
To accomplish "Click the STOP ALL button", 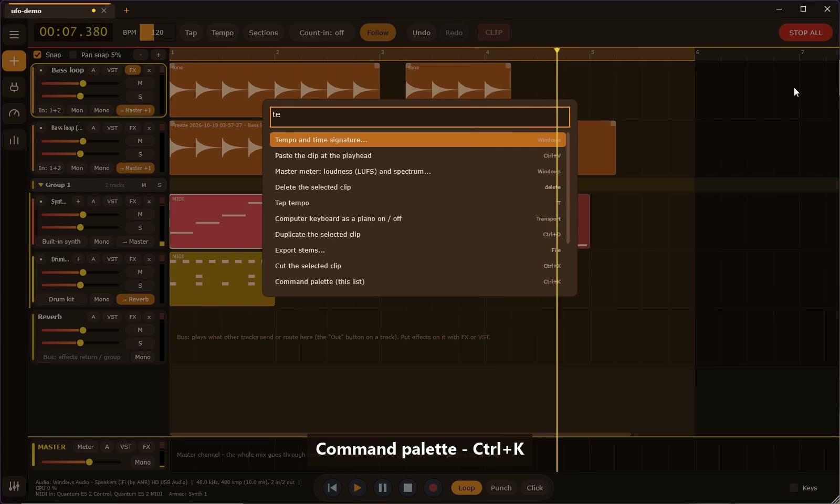I will [805, 33].
